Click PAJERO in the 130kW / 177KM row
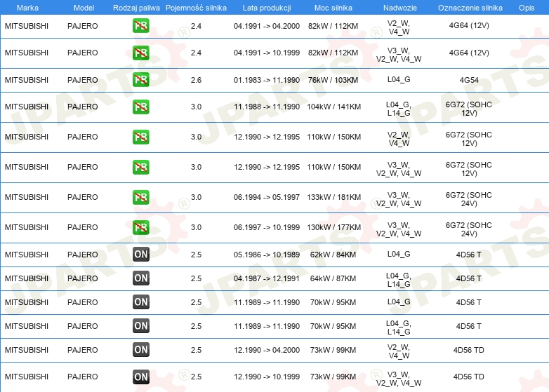 tap(82, 227)
